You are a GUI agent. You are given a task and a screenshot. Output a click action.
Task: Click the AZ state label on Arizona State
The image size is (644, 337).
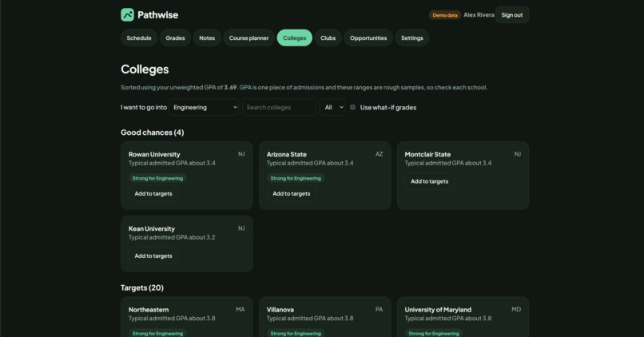[379, 154]
